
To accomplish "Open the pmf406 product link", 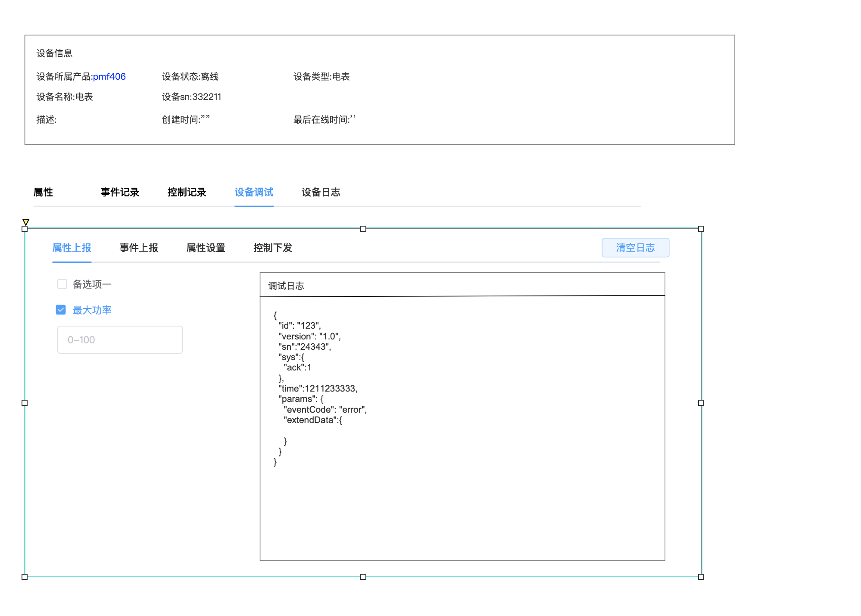I will point(109,77).
